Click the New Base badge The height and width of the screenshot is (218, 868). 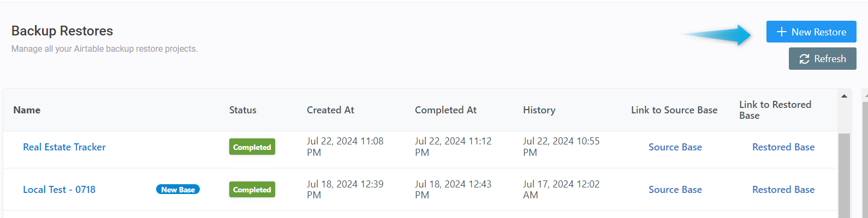click(x=178, y=190)
